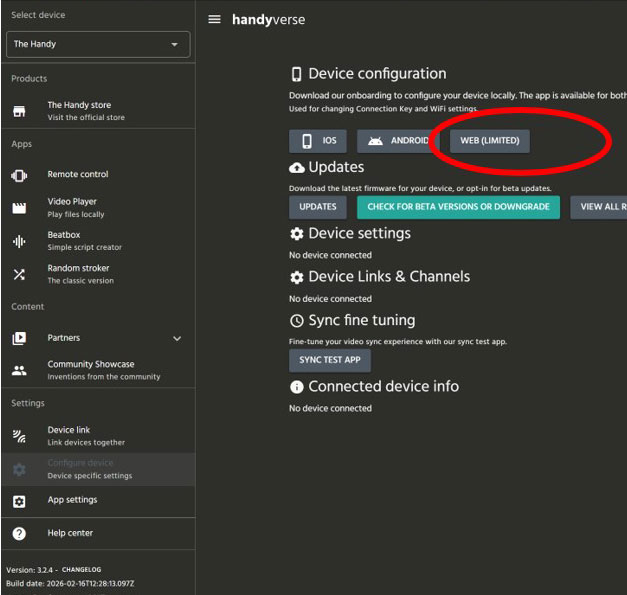Expand the Partners section chevron
The width and height of the screenshot is (627, 595).
tap(177, 339)
